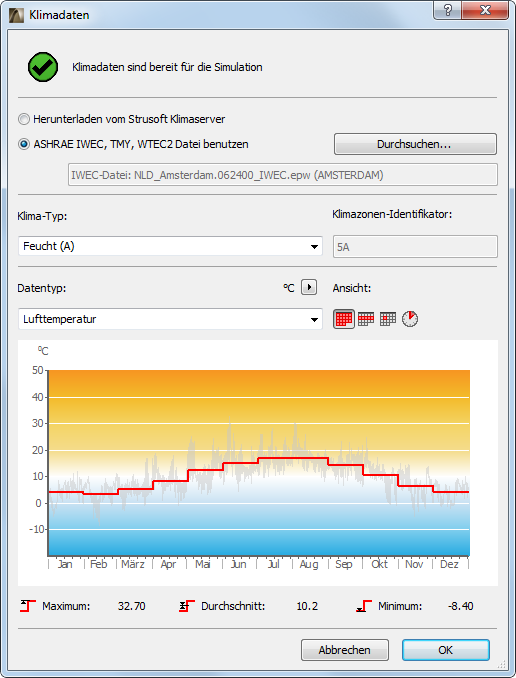Click the Klimazonen-Identifikator 5A field
The image size is (516, 678).
[x=415, y=246]
